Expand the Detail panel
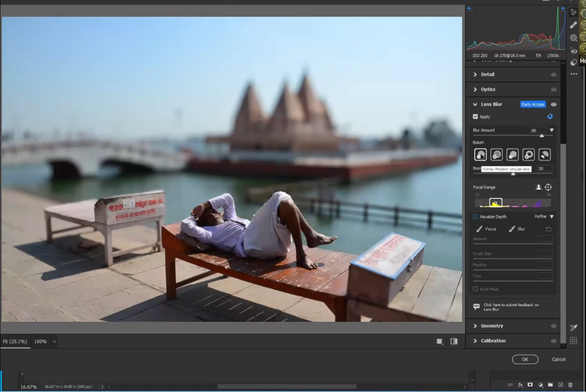This screenshot has width=586, height=392. click(487, 75)
